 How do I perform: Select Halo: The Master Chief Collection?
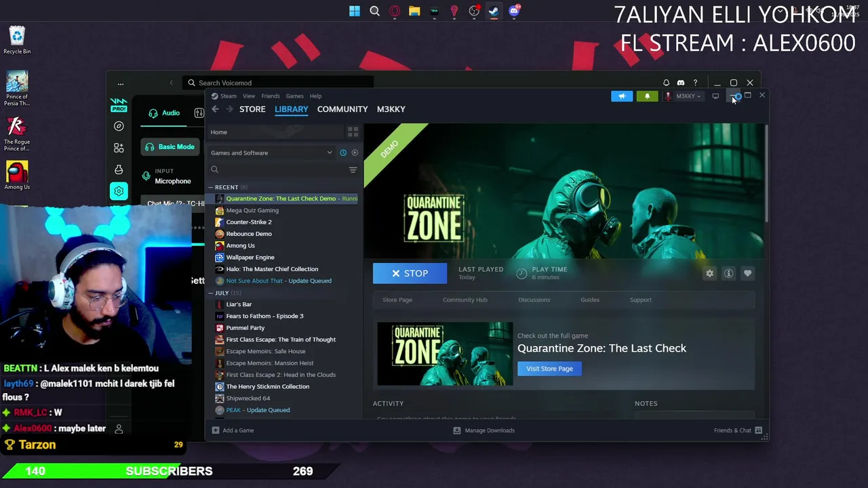[x=272, y=269]
